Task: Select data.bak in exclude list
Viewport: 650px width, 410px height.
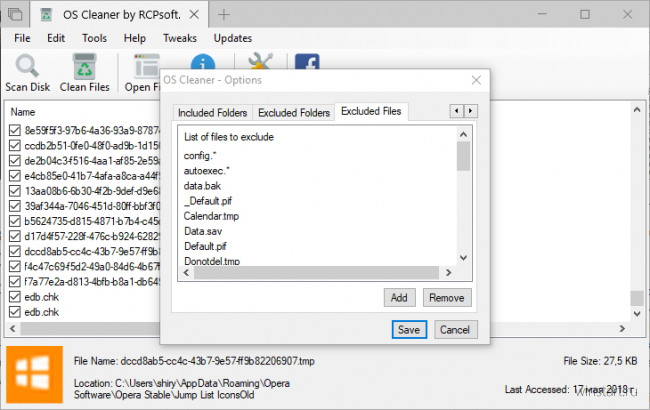Action: (x=202, y=186)
